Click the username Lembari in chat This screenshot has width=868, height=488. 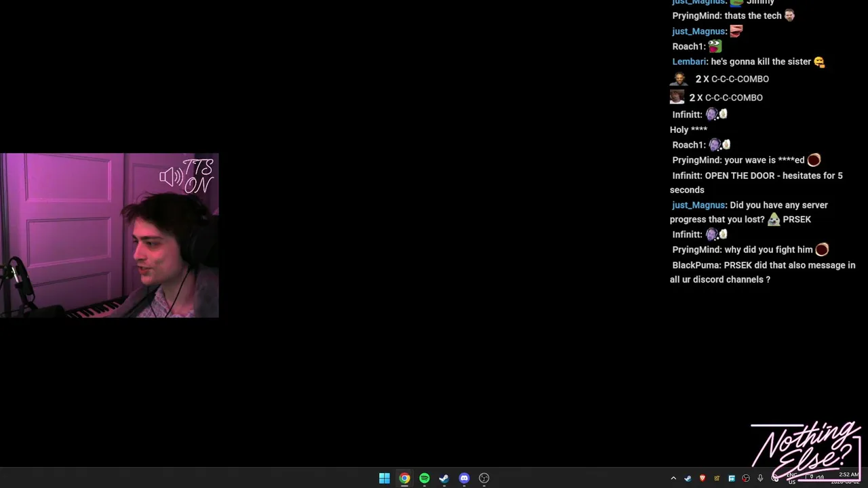(x=689, y=62)
